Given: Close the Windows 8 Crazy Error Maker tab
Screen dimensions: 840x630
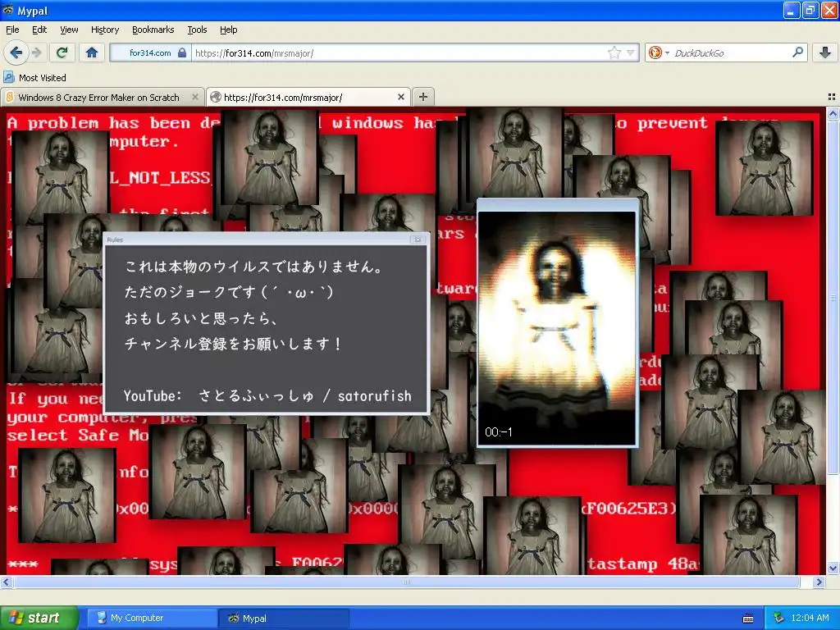Looking at the screenshot, I should click(195, 97).
